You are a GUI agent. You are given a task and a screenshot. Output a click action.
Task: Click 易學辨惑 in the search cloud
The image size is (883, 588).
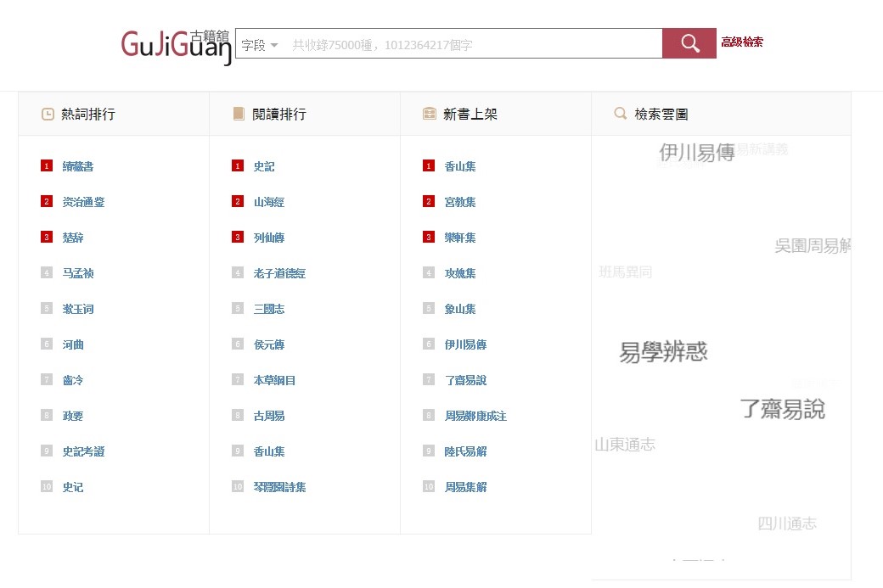coord(663,352)
